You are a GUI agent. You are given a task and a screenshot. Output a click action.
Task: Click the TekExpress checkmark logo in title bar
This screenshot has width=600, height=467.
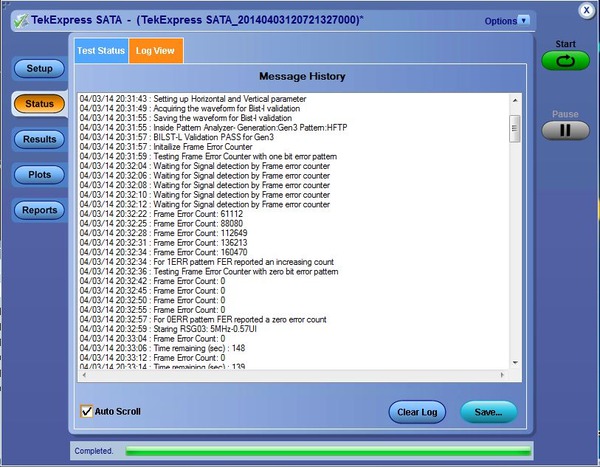(x=19, y=19)
